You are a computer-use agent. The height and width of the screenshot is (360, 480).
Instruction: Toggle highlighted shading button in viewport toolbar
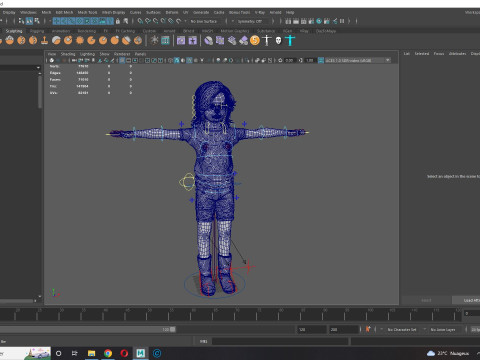point(176,60)
